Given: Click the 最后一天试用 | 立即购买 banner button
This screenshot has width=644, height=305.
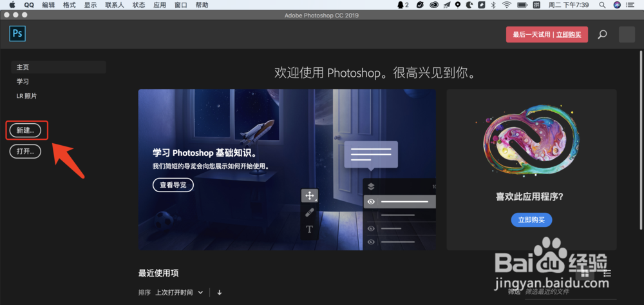Looking at the screenshot, I should click(547, 35).
